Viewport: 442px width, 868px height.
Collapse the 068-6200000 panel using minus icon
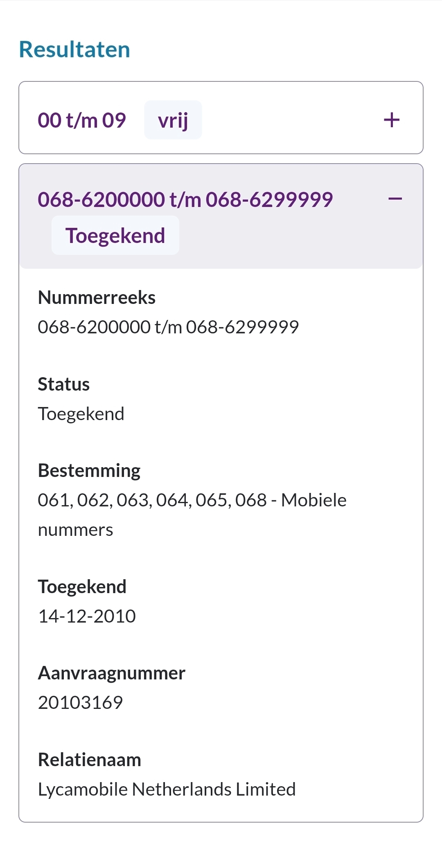coord(395,199)
